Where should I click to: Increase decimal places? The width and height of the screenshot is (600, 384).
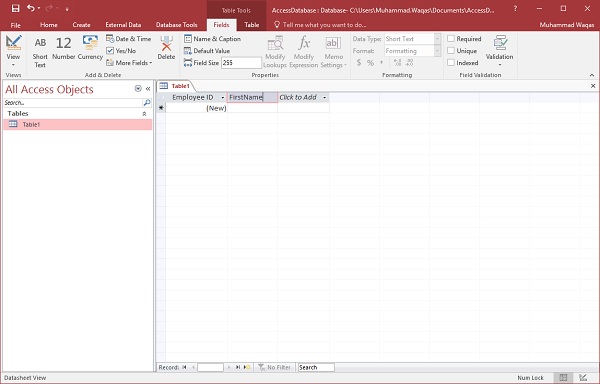[x=398, y=62]
